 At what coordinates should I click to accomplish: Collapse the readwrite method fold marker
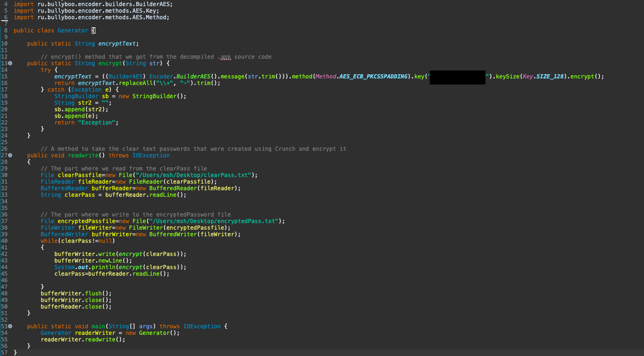click(x=10, y=155)
